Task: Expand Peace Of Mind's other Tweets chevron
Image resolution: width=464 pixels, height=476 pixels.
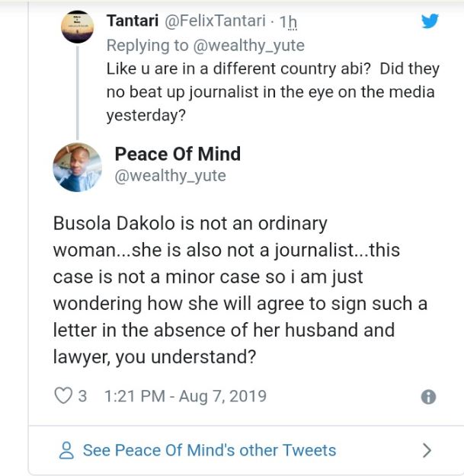Action: click(x=427, y=450)
